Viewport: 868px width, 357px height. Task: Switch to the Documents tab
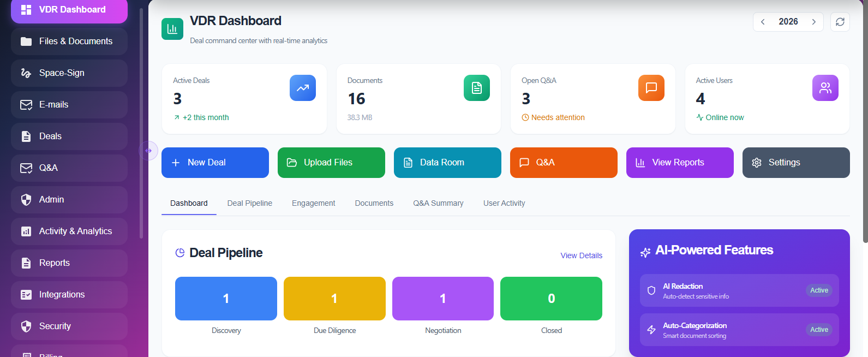(374, 203)
